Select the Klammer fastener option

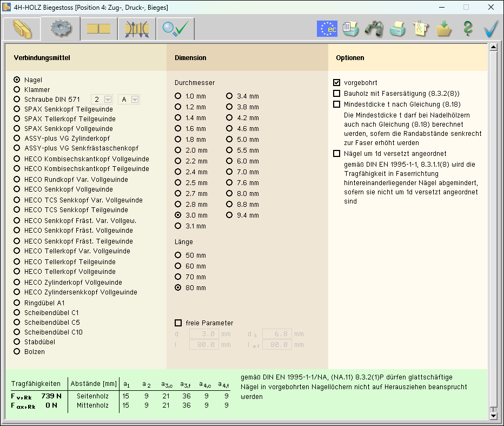click(17, 90)
